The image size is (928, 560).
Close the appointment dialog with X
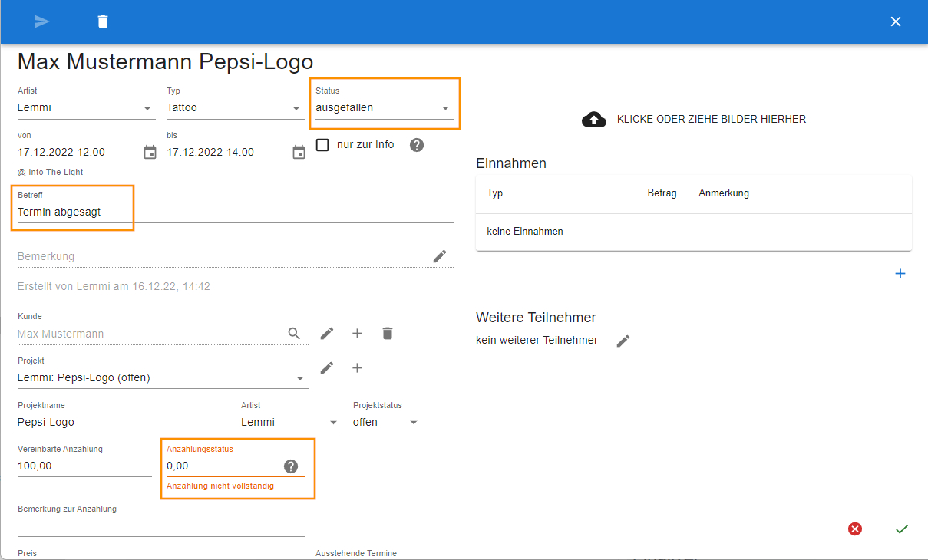(896, 21)
